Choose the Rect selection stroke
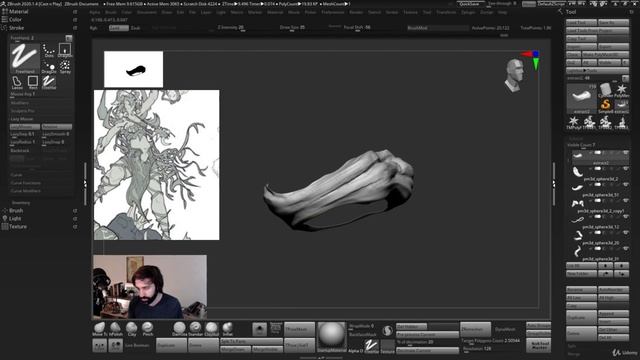This screenshot has height=360, width=640. point(33,82)
